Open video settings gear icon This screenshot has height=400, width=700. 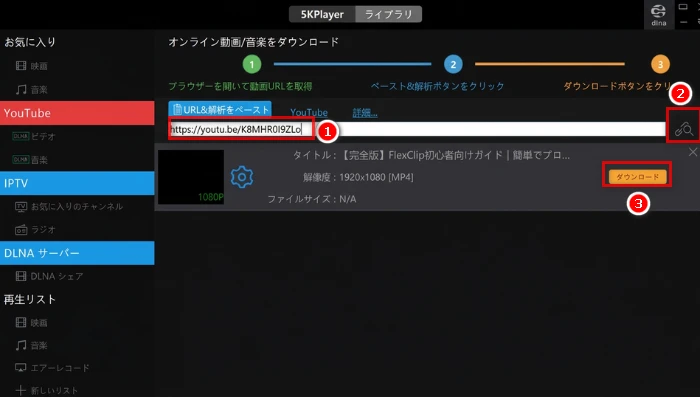pyautogui.click(x=242, y=177)
